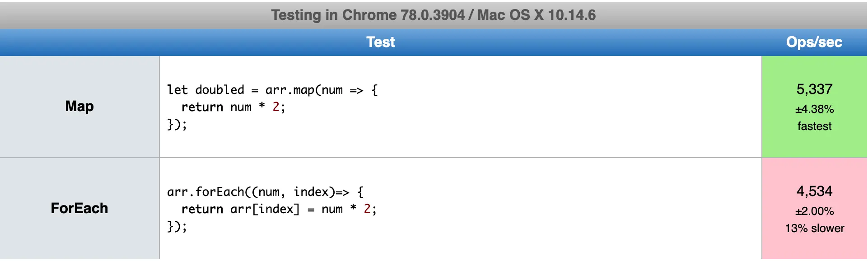Click the closing '});' of the Map code

177,124
